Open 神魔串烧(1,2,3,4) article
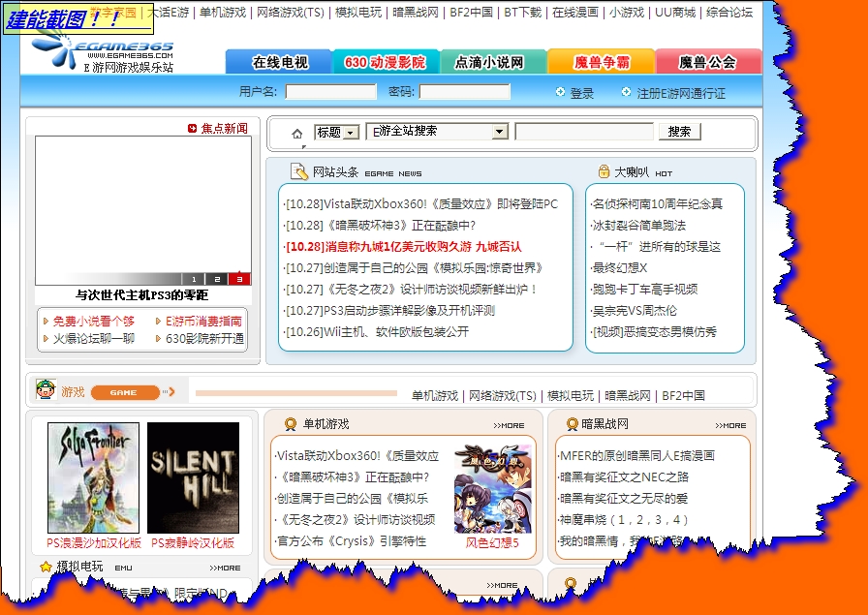Screen dimensions: 868x615 coord(623,520)
